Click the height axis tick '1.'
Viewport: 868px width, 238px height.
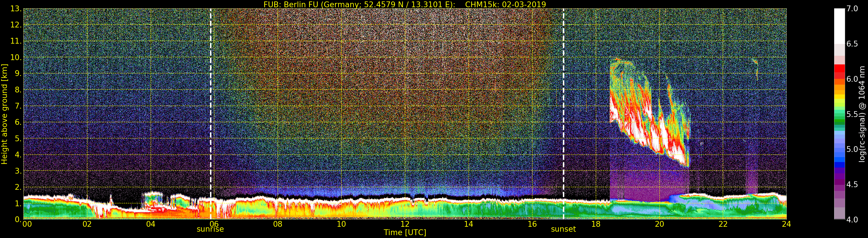coord(18,203)
